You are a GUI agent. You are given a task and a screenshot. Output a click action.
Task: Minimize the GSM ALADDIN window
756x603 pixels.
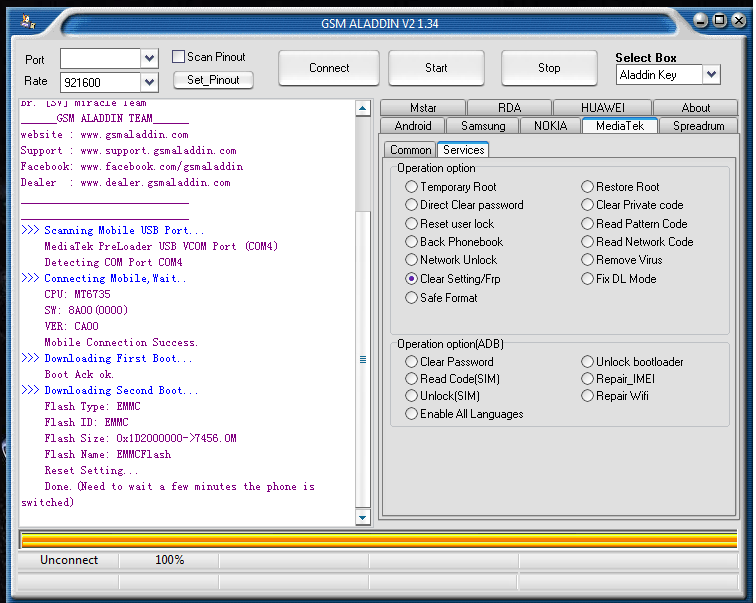click(x=701, y=20)
